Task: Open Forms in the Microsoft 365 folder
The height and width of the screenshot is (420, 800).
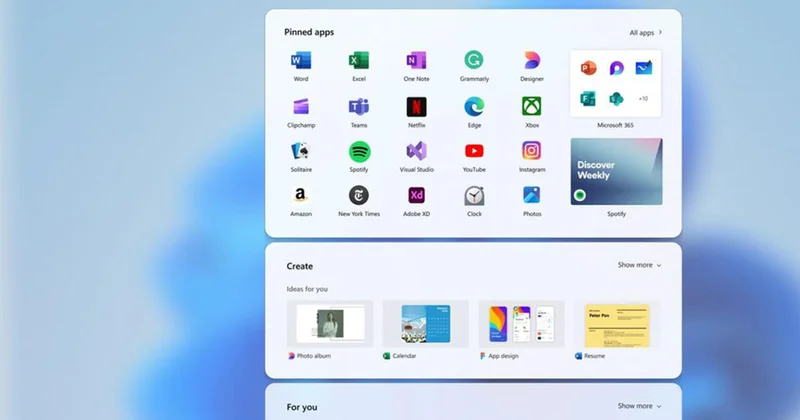Action: [588, 98]
